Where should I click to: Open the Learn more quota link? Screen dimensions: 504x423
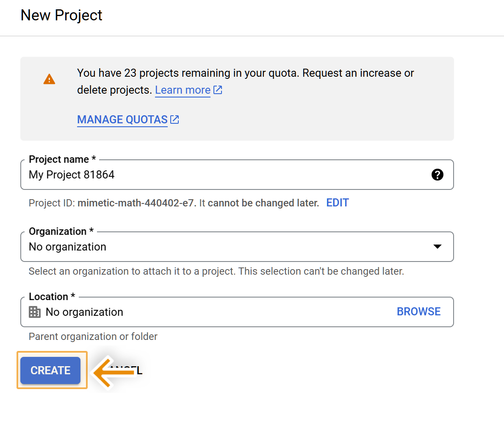[x=183, y=90]
